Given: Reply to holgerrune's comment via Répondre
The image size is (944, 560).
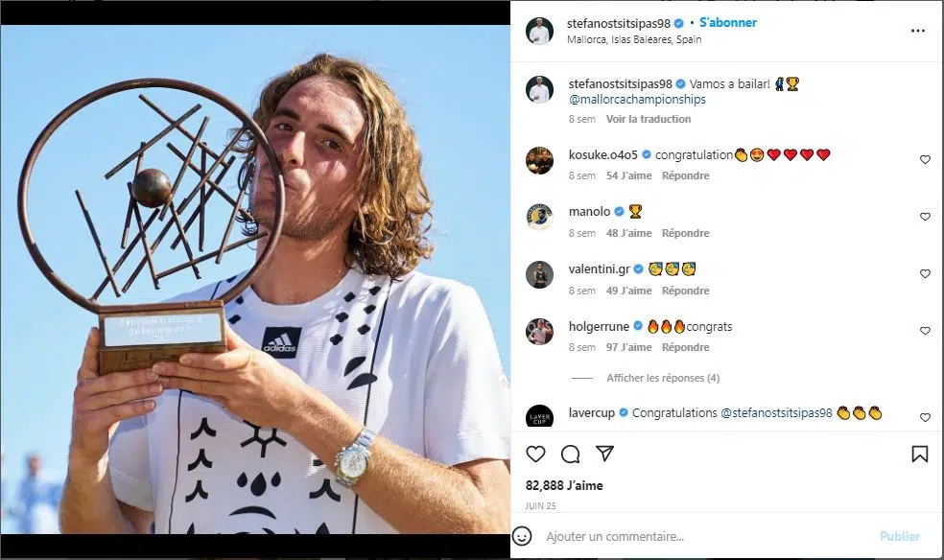Looking at the screenshot, I should [685, 347].
